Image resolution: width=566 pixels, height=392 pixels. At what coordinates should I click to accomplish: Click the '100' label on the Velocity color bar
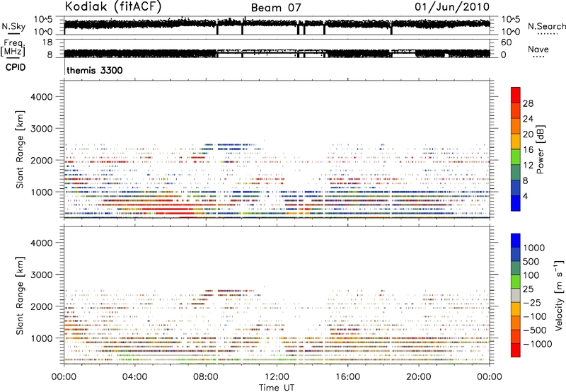pos(531,275)
